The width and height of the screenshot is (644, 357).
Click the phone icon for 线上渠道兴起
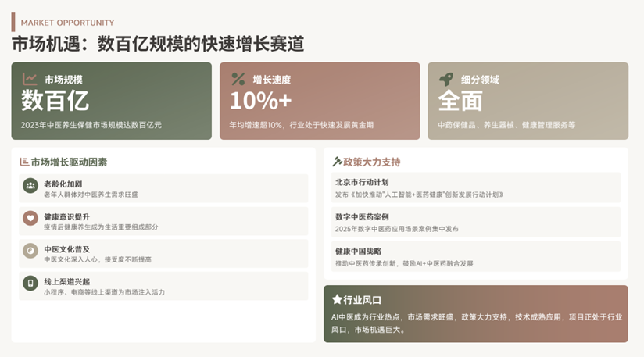point(30,283)
